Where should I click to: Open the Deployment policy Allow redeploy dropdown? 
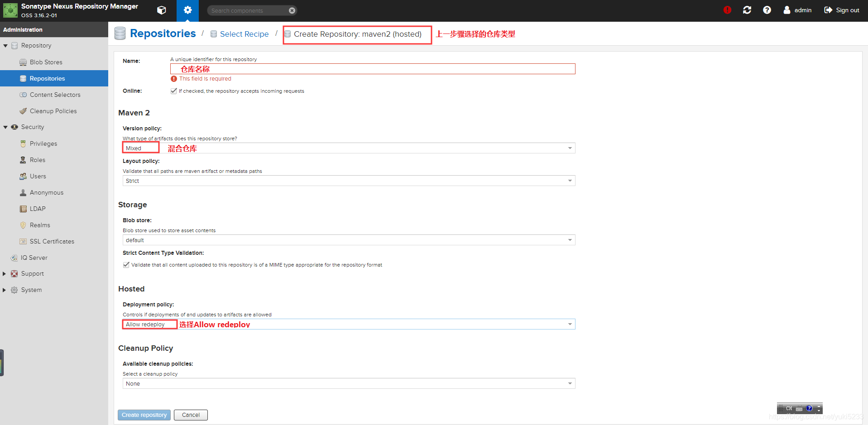tap(349, 324)
